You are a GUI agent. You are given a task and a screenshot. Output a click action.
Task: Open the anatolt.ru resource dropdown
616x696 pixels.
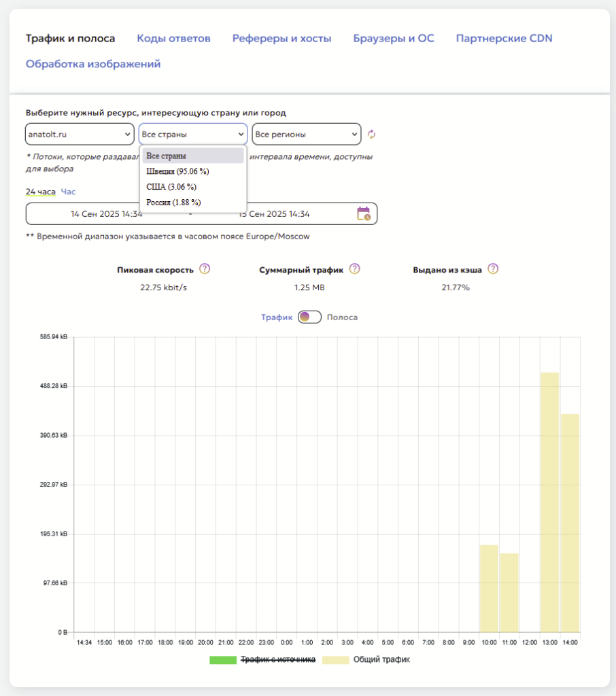[80, 135]
